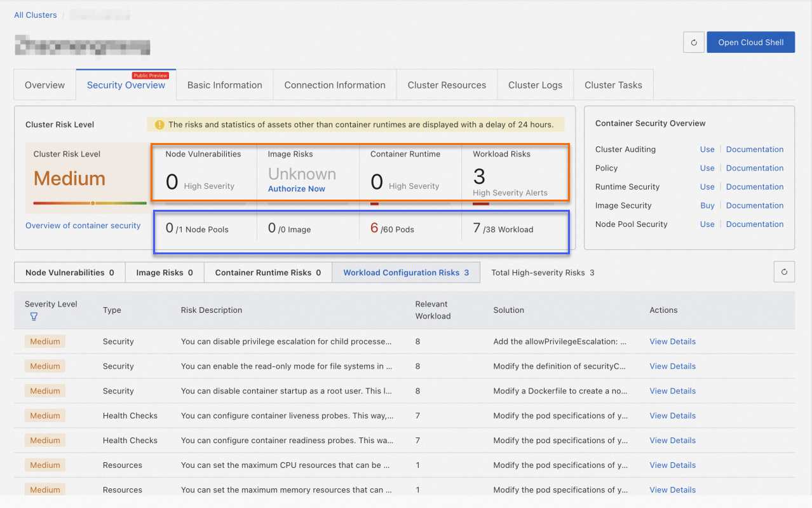Click Use for Cluster Auditing
Screen dimensions: 812x508
point(707,149)
